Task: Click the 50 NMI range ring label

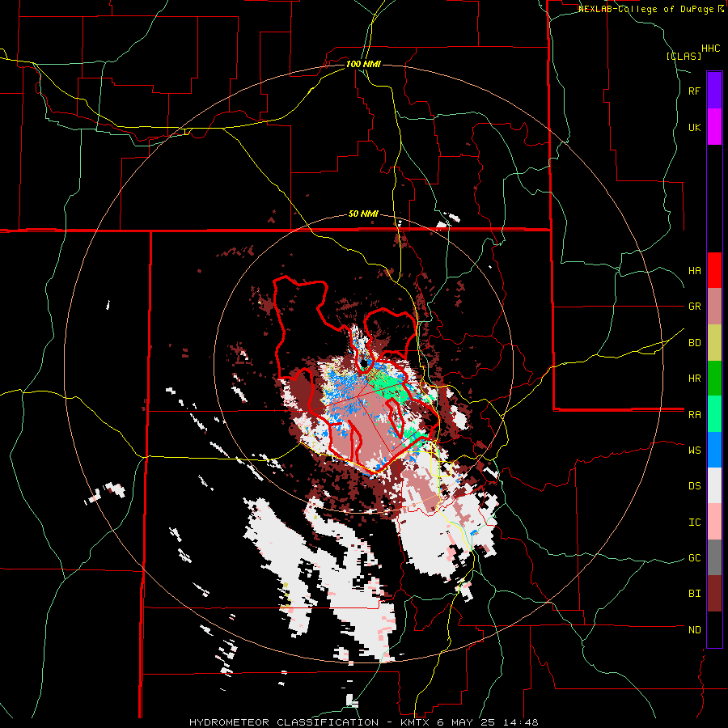Action: [363, 214]
